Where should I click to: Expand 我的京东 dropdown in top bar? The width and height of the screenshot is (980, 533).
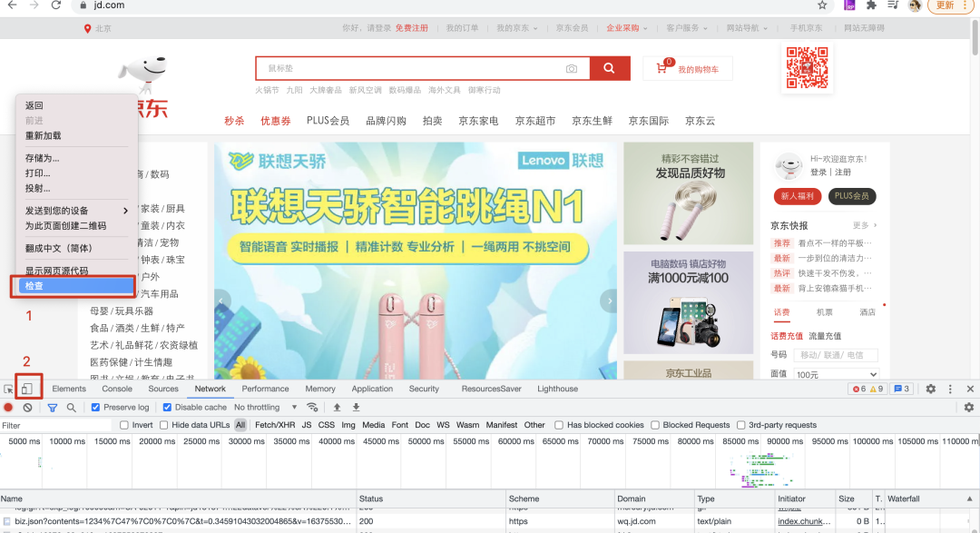(517, 28)
